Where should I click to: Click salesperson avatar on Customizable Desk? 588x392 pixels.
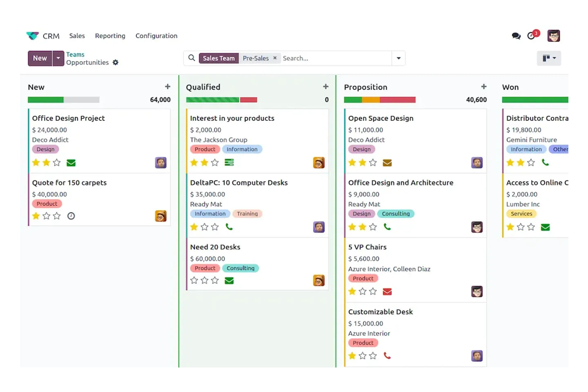(x=477, y=356)
